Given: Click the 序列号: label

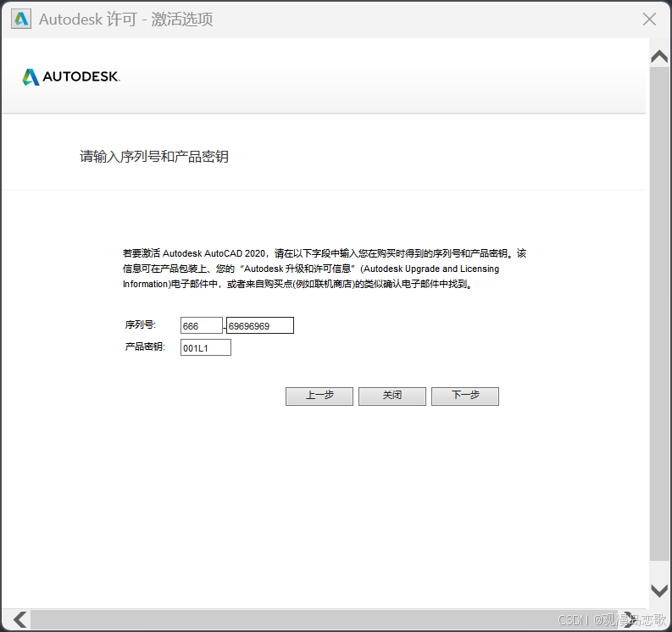Looking at the screenshot, I should (x=141, y=324).
